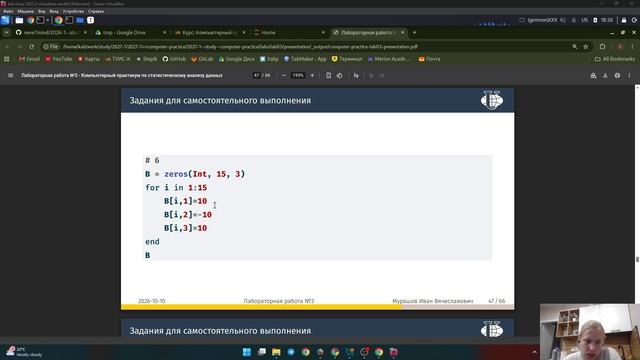Open the PDF viewer sidebar menu

pos(11,76)
